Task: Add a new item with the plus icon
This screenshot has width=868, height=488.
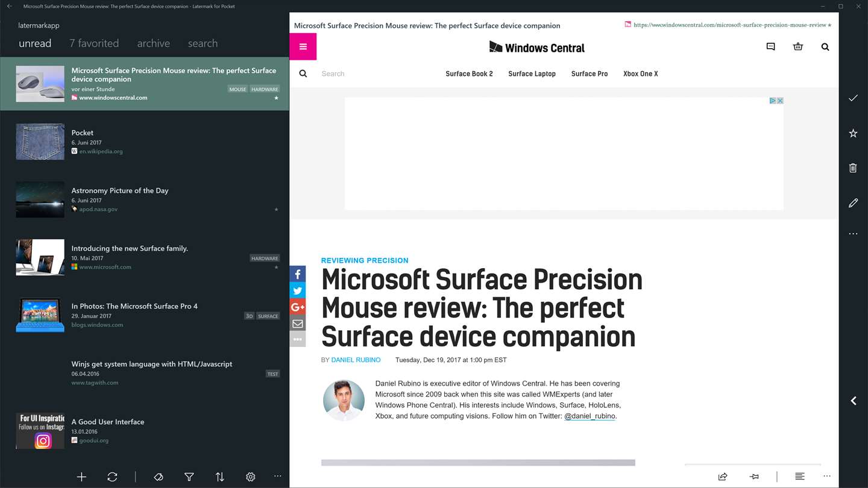Action: (81, 477)
